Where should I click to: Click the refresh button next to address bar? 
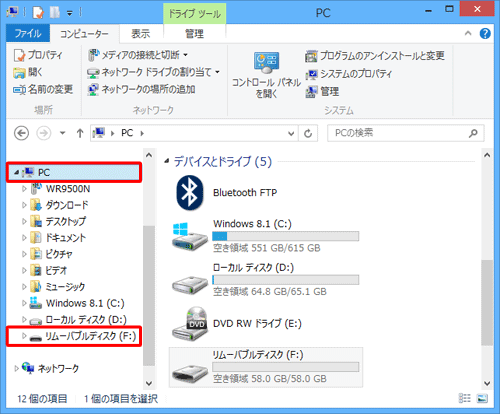tap(308, 133)
